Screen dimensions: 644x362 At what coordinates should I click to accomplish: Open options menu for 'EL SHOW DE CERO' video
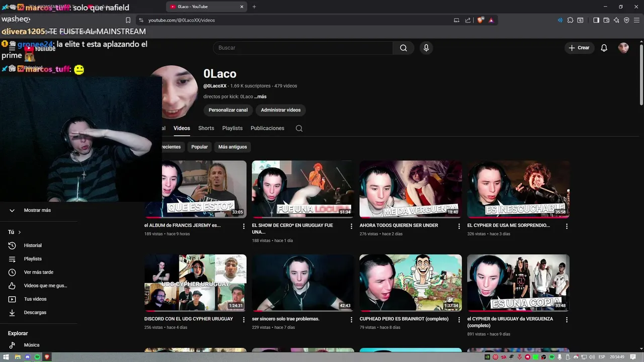(x=351, y=226)
